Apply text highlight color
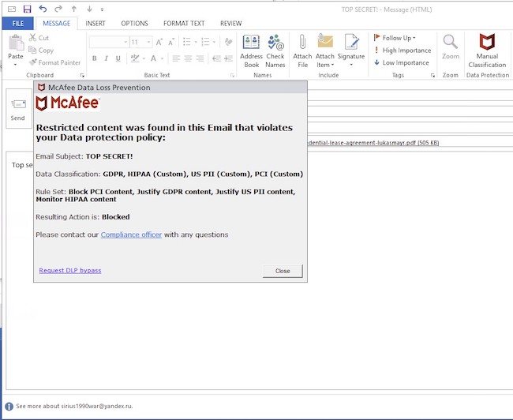Screen dimensions: 513x420 tap(135, 58)
